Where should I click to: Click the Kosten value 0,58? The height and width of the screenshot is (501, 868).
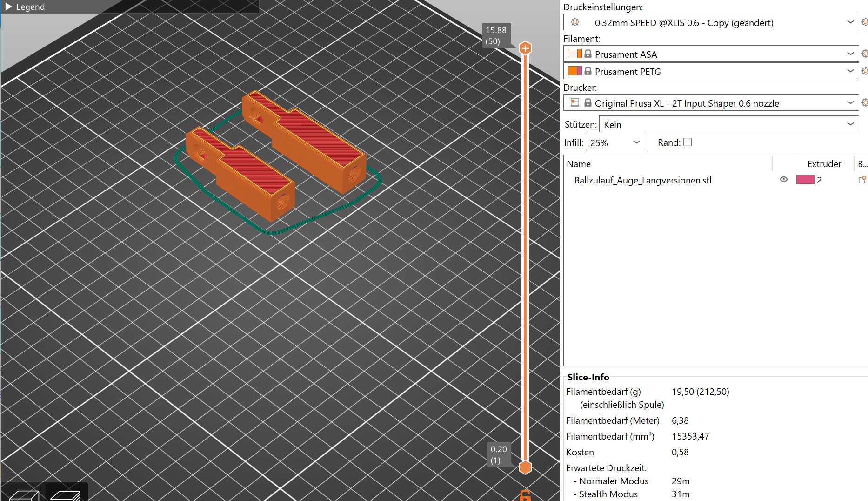pos(680,452)
